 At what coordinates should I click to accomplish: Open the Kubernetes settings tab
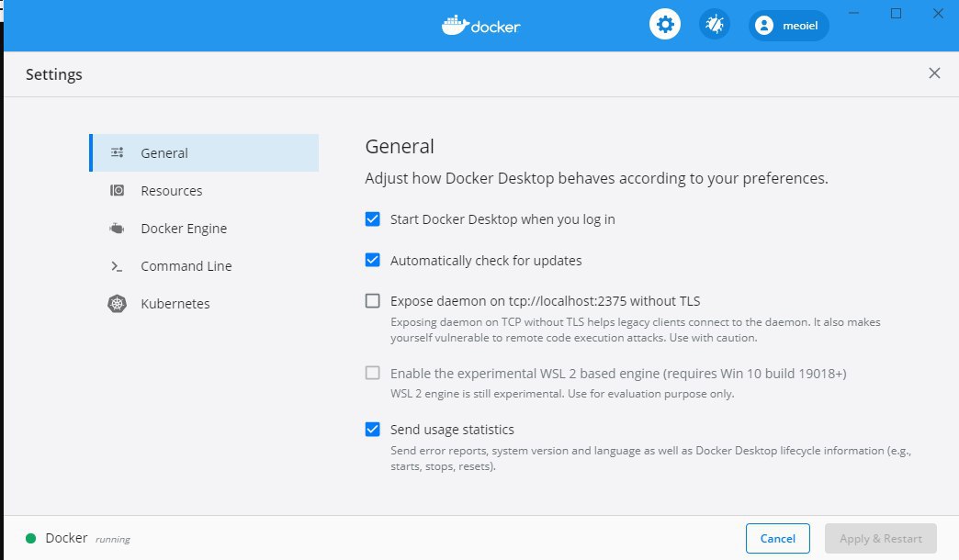tap(204, 304)
